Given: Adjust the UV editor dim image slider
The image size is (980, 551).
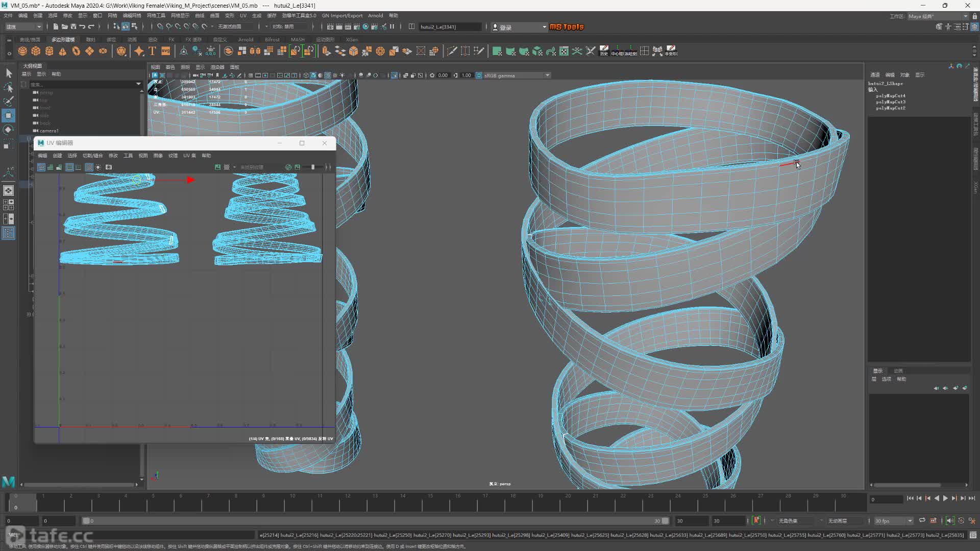Looking at the screenshot, I should click(312, 167).
